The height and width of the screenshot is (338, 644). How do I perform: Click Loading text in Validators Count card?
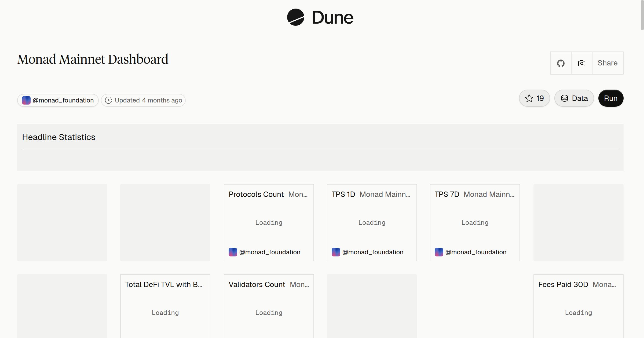269,313
